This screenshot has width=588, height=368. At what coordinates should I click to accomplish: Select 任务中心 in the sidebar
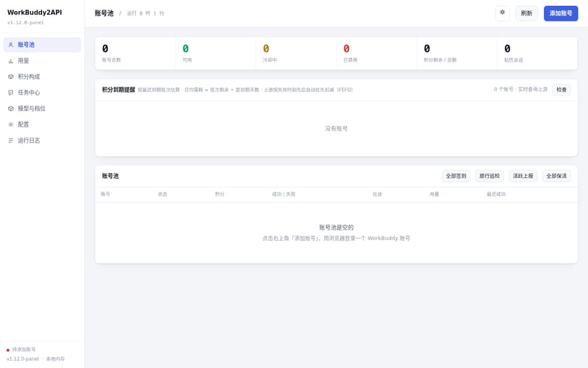pyautogui.click(x=42, y=93)
